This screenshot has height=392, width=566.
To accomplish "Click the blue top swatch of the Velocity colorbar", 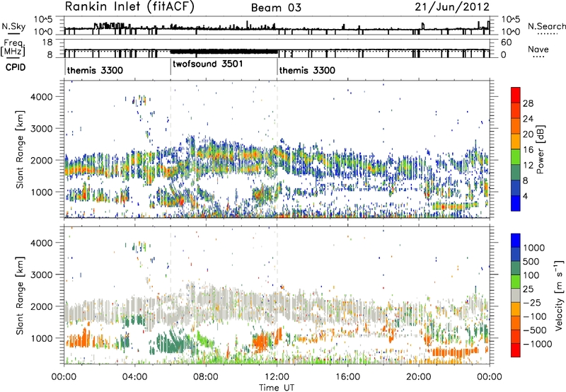I will coord(516,241).
